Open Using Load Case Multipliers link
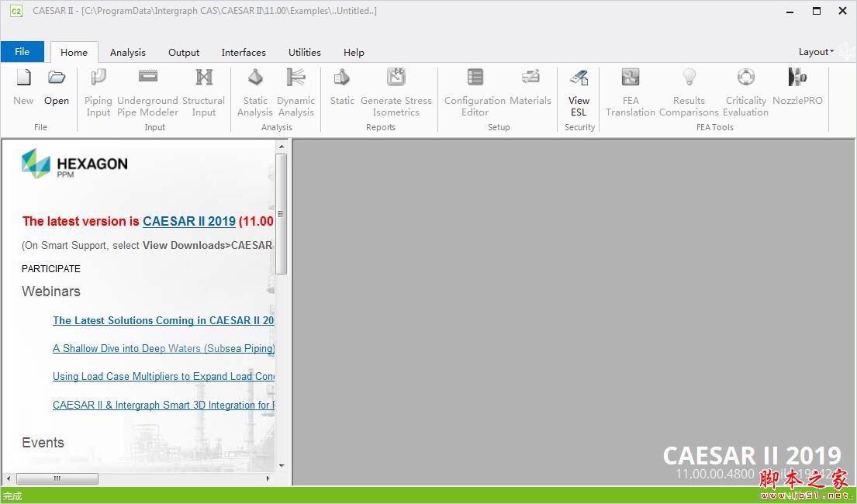The height and width of the screenshot is (504, 857). pyautogui.click(x=164, y=377)
